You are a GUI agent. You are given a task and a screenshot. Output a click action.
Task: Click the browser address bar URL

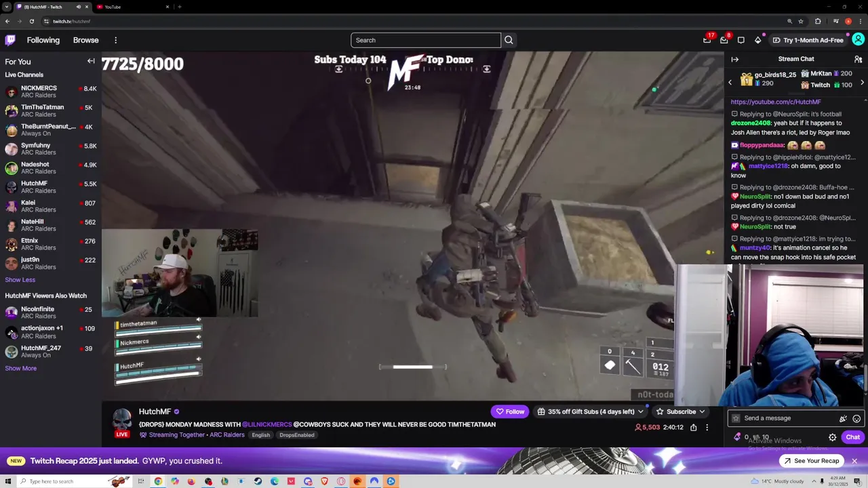(71, 21)
